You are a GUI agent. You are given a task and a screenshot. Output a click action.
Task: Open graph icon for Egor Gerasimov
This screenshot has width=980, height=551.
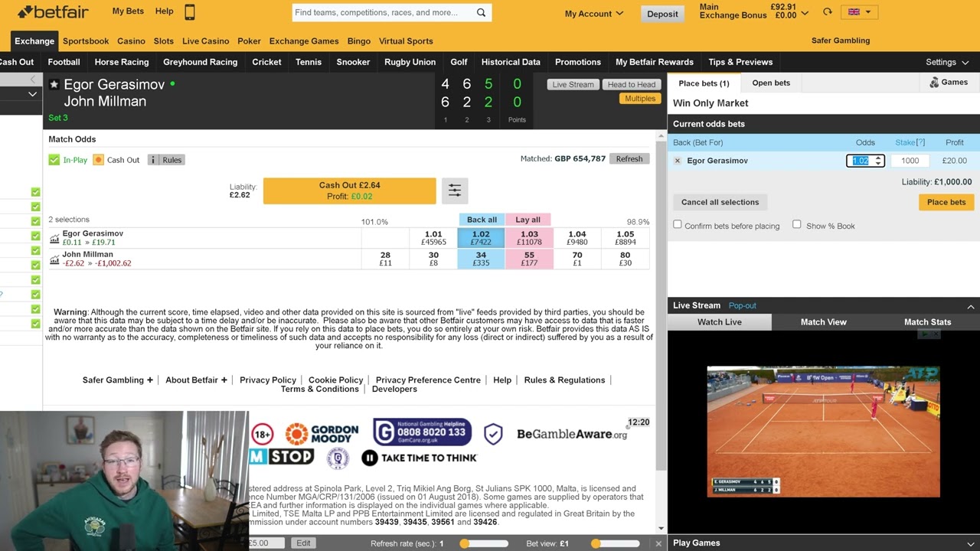pos(54,239)
